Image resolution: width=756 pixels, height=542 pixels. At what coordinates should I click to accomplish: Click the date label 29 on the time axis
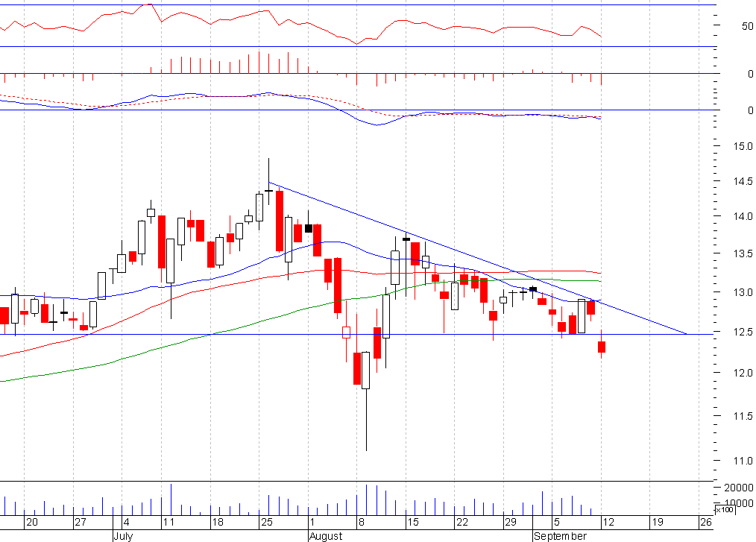pos(511,522)
